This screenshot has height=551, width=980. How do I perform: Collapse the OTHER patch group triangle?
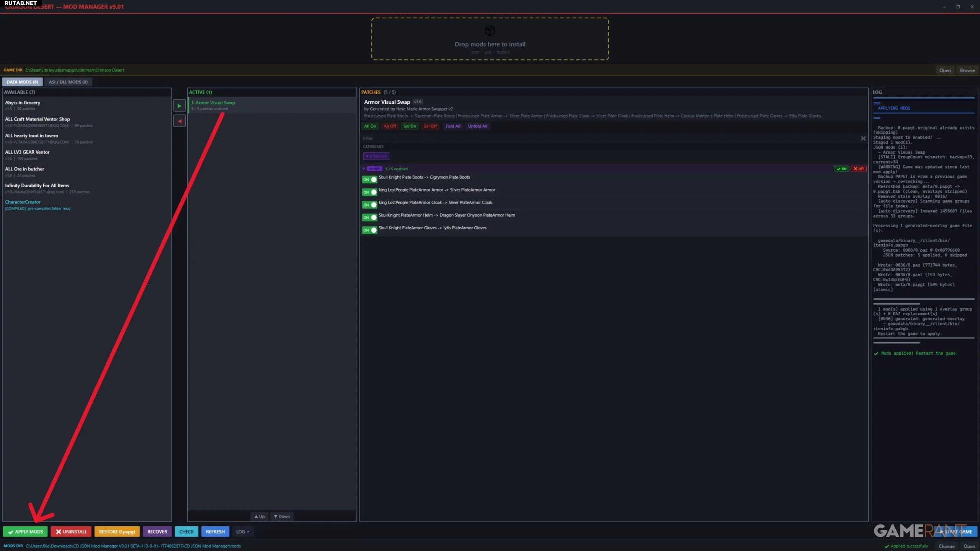(x=364, y=169)
